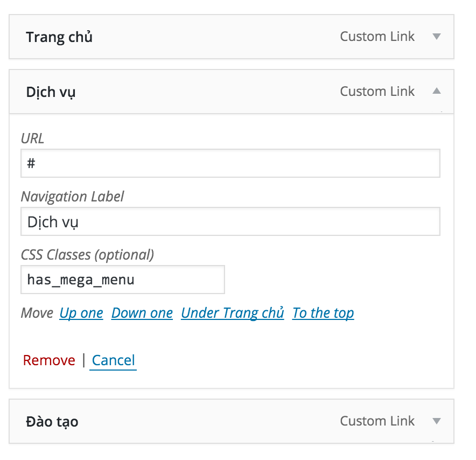This screenshot has height=460, width=476.
Task: Cancel editing the Dịch vụ item
Action: (113, 361)
